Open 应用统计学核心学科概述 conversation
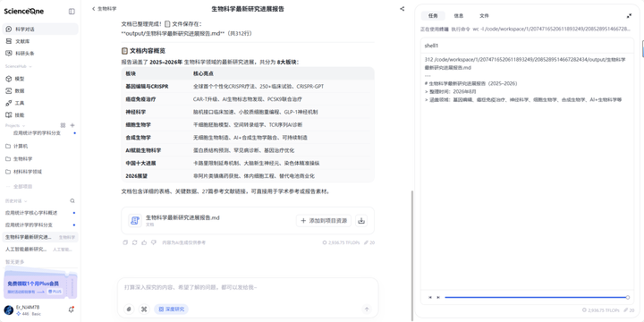The width and height of the screenshot is (644, 322). point(40,213)
